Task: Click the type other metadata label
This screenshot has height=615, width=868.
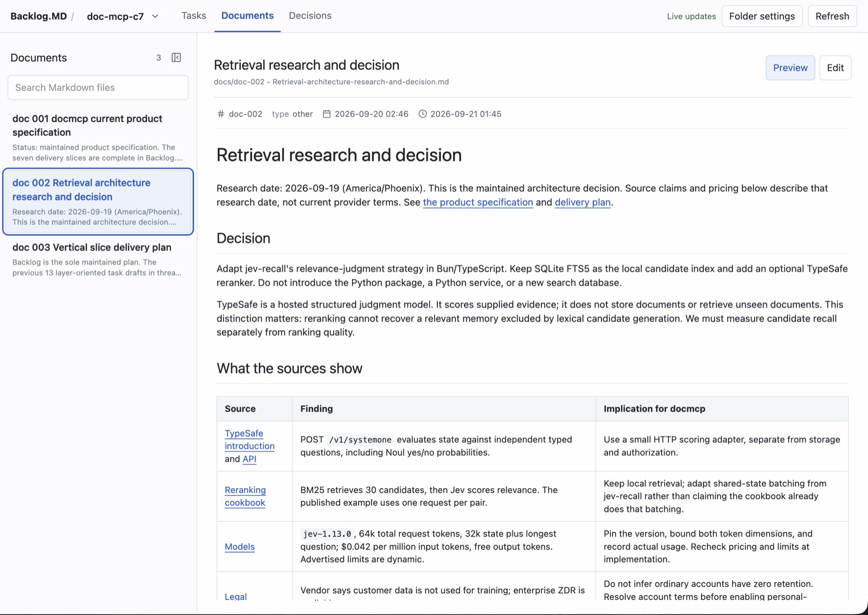Action: pos(292,114)
